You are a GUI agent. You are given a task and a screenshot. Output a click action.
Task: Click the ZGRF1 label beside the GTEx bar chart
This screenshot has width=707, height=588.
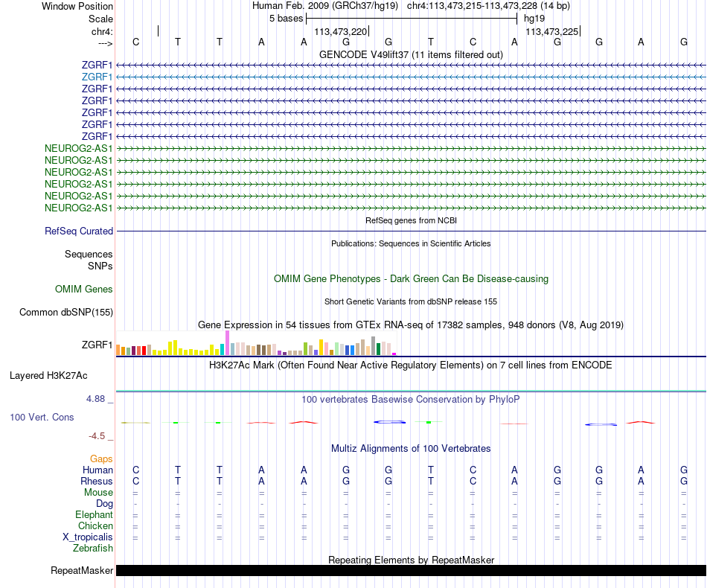(x=97, y=345)
